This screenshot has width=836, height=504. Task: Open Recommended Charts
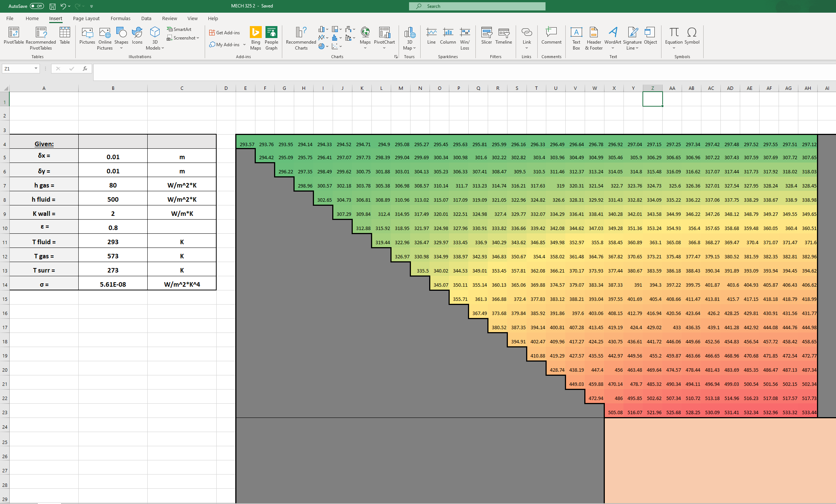[301, 38]
